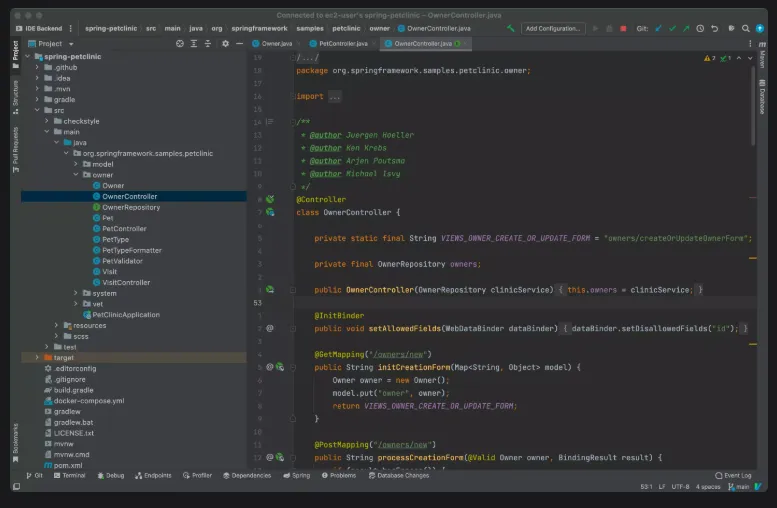777x508 pixels.
Task: Hide the Project tool window
Action: click(239, 44)
